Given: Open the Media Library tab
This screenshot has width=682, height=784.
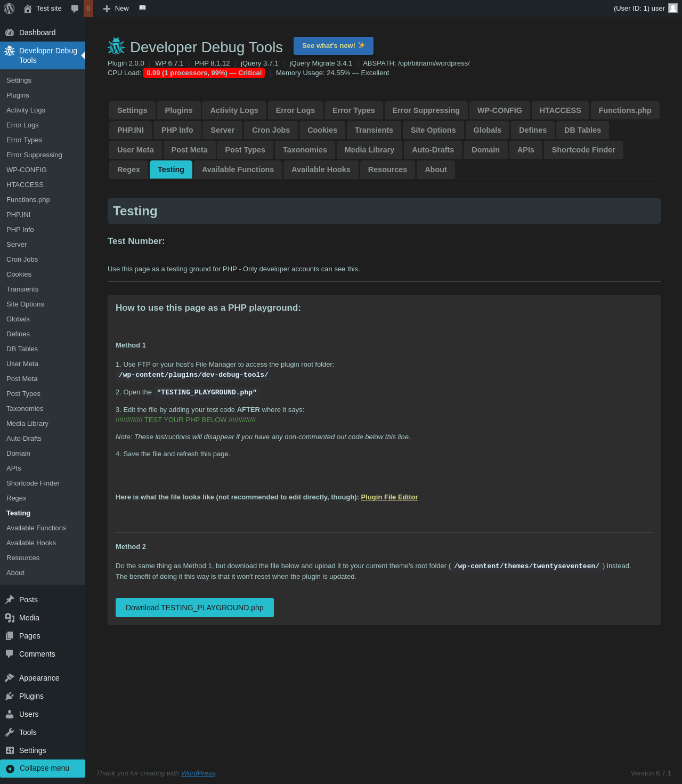Looking at the screenshot, I should (369, 150).
